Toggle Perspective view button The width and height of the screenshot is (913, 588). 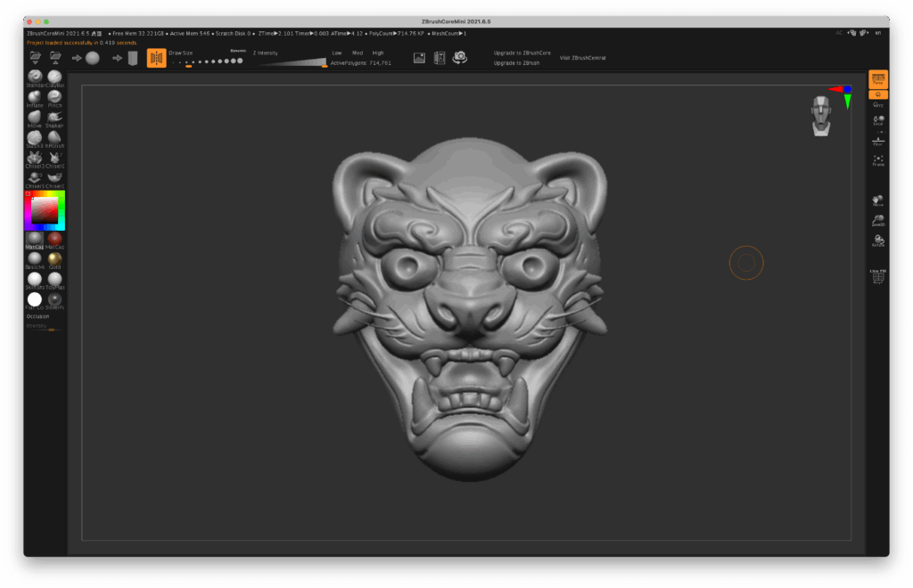coord(878,79)
